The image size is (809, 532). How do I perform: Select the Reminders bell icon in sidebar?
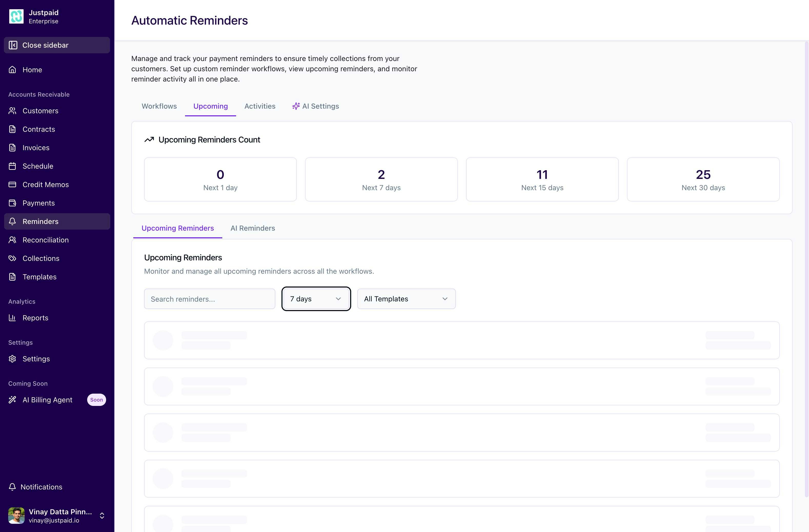13,221
